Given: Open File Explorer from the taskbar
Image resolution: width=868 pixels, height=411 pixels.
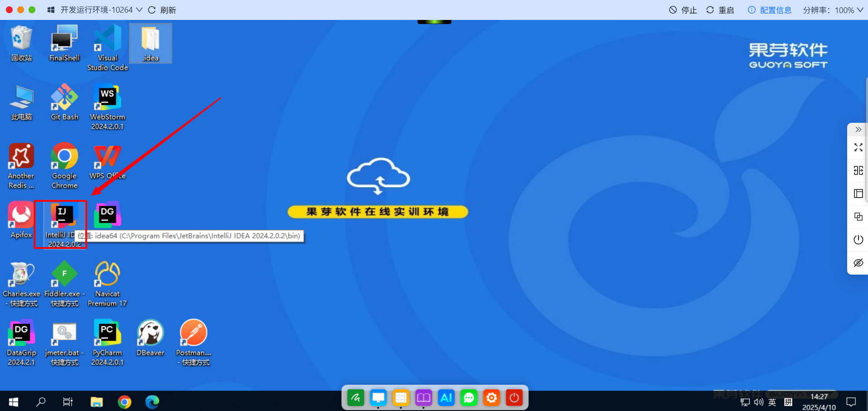Looking at the screenshot, I should [x=96, y=401].
